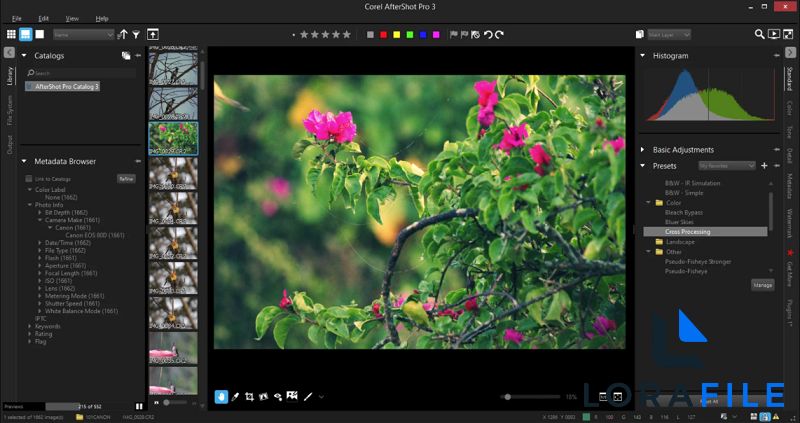Toggle the highlighted status bar lock icon

[765, 417]
